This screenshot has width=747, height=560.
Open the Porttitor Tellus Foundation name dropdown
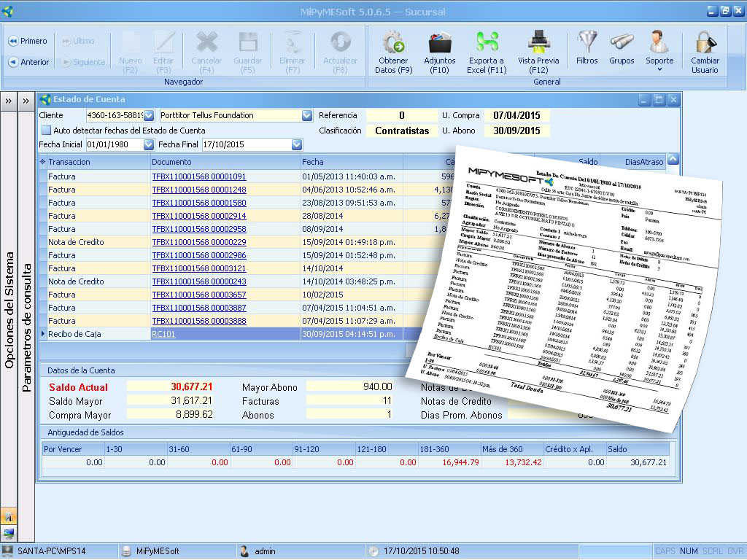[x=307, y=115]
